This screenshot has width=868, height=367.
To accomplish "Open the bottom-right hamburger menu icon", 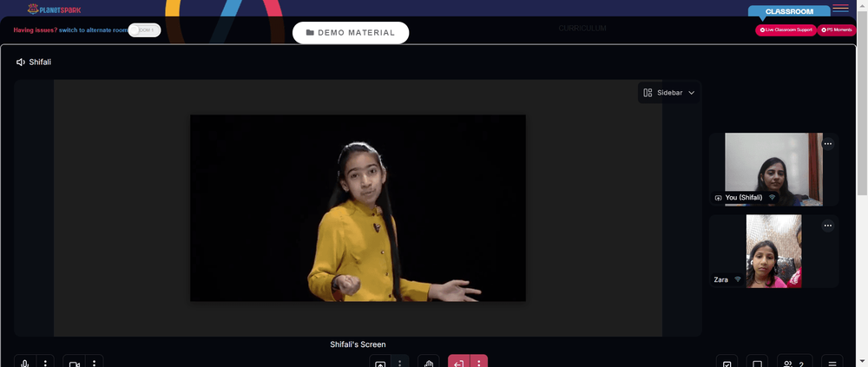I will coord(832,362).
